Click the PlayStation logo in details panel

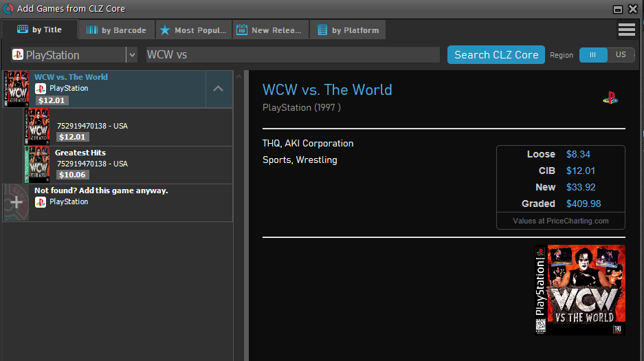click(610, 98)
